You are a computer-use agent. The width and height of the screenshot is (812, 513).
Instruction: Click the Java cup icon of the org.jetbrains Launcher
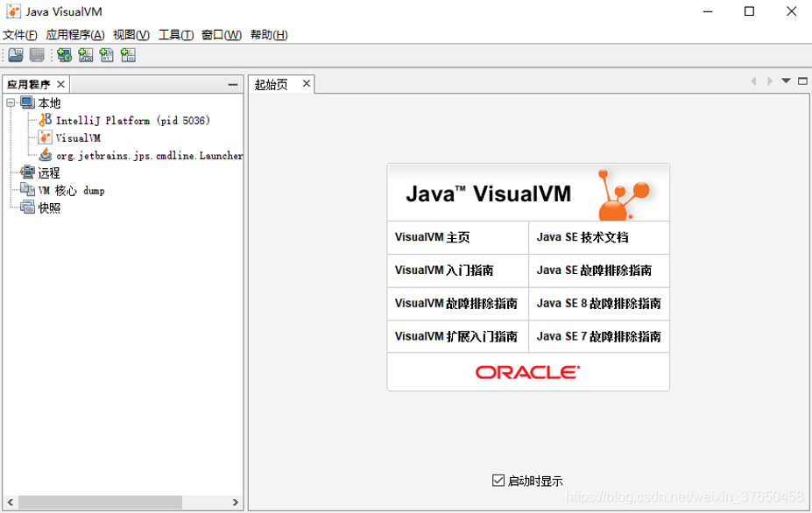point(46,155)
